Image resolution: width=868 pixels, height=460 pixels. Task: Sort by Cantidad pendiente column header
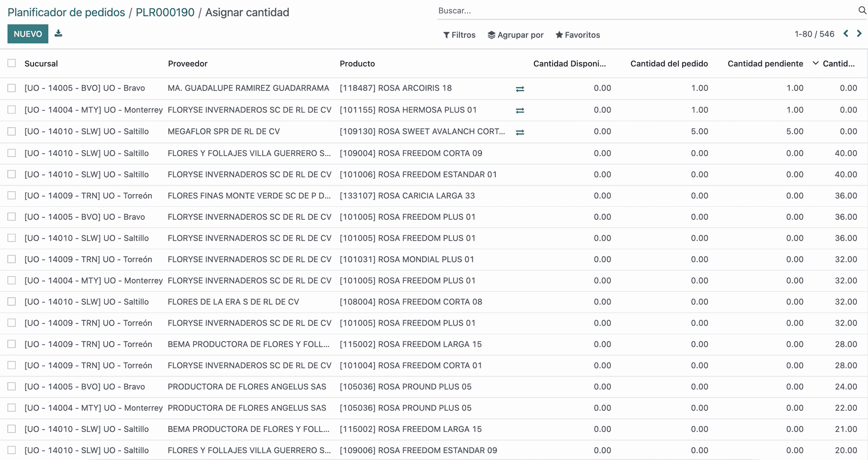[x=765, y=64]
